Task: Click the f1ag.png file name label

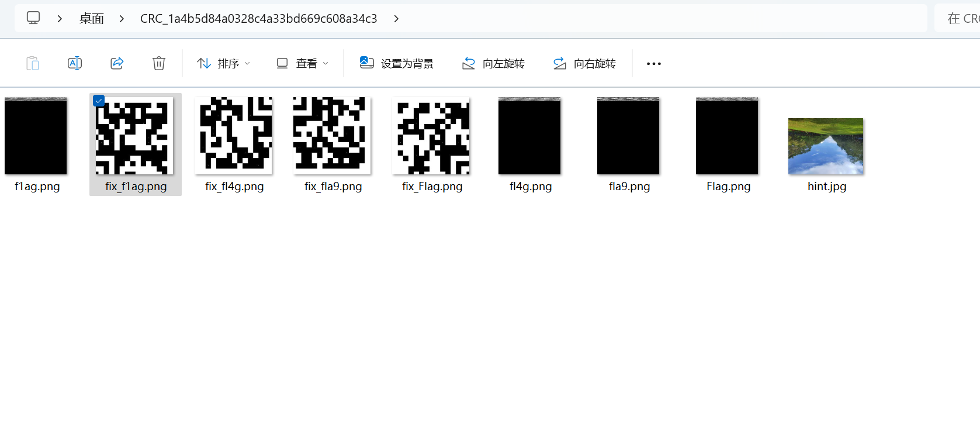Action: click(37, 187)
